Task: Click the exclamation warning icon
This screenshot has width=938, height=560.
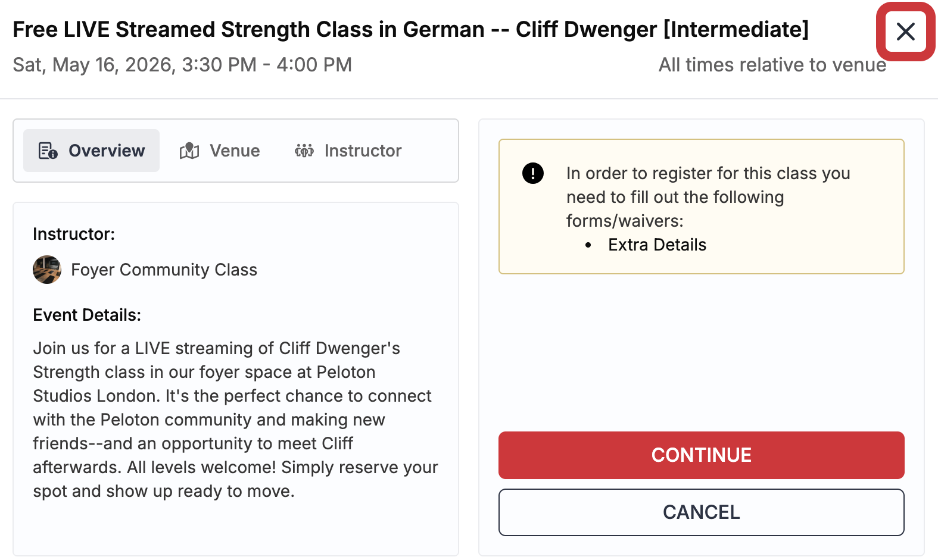Action: 532,173
